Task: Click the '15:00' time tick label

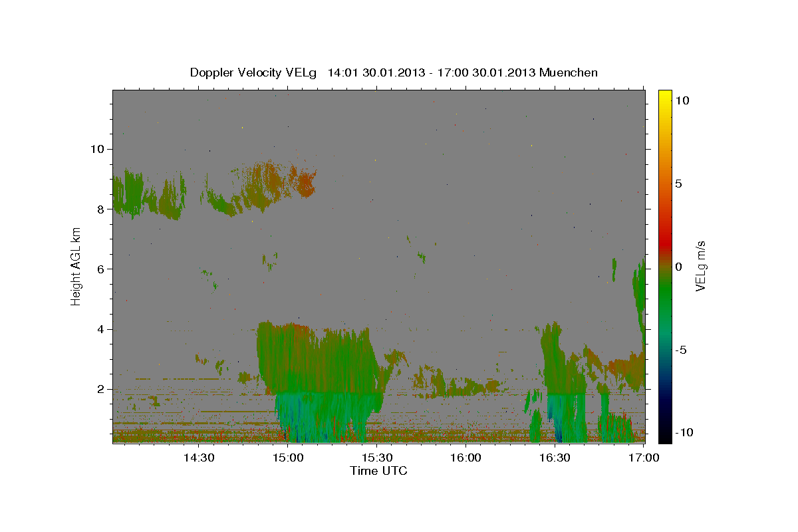Action: 288,458
